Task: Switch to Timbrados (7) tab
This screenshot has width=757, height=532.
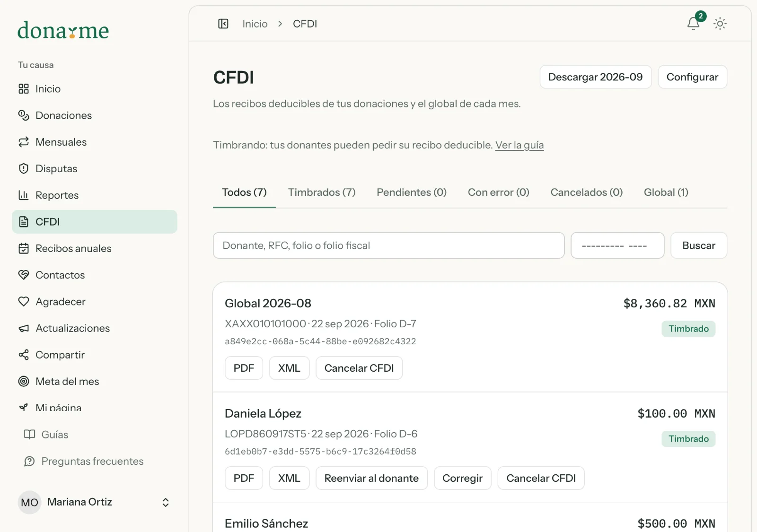Action: 322,192
